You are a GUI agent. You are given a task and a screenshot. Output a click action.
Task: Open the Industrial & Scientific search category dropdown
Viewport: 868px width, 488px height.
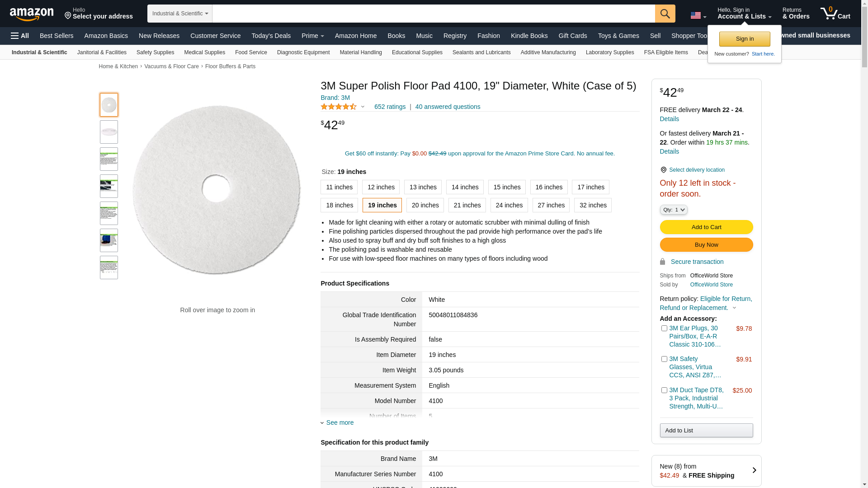click(x=180, y=14)
